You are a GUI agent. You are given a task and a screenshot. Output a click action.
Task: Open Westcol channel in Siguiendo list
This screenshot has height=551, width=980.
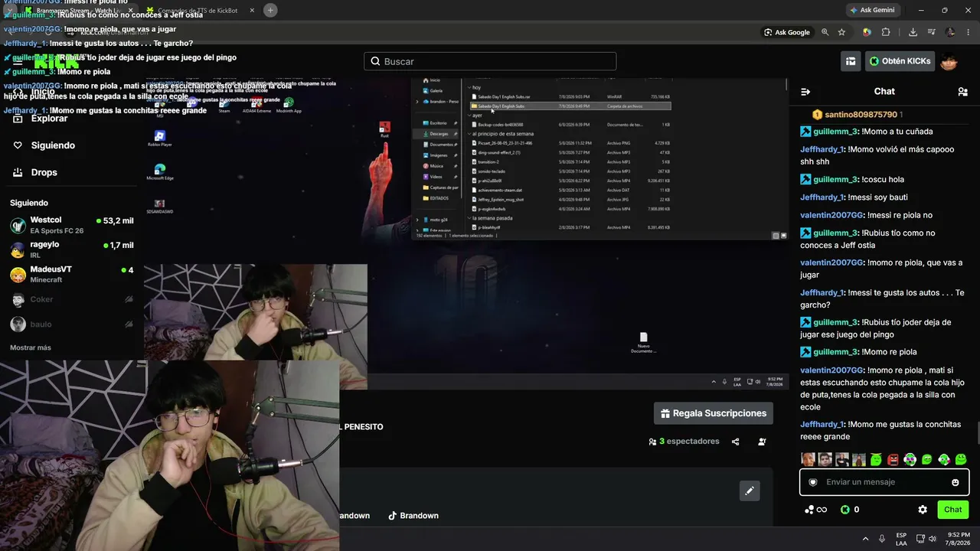tap(71, 225)
